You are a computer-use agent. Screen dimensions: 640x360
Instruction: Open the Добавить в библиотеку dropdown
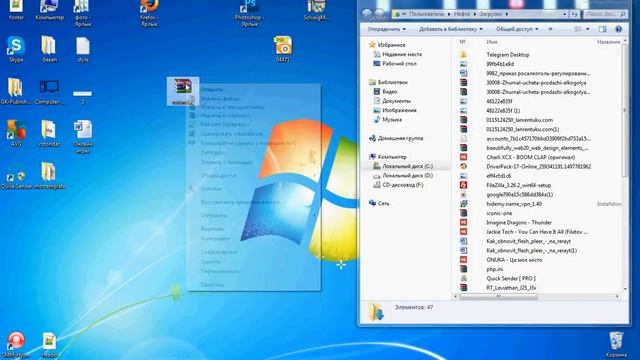tap(451, 29)
